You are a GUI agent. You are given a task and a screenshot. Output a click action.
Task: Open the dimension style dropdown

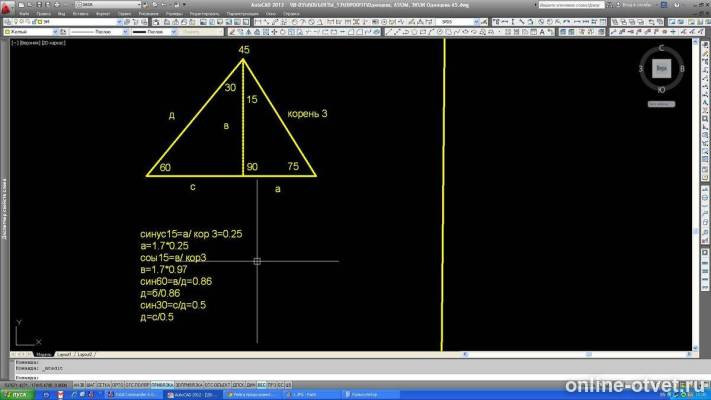pyautogui.click(x=477, y=22)
